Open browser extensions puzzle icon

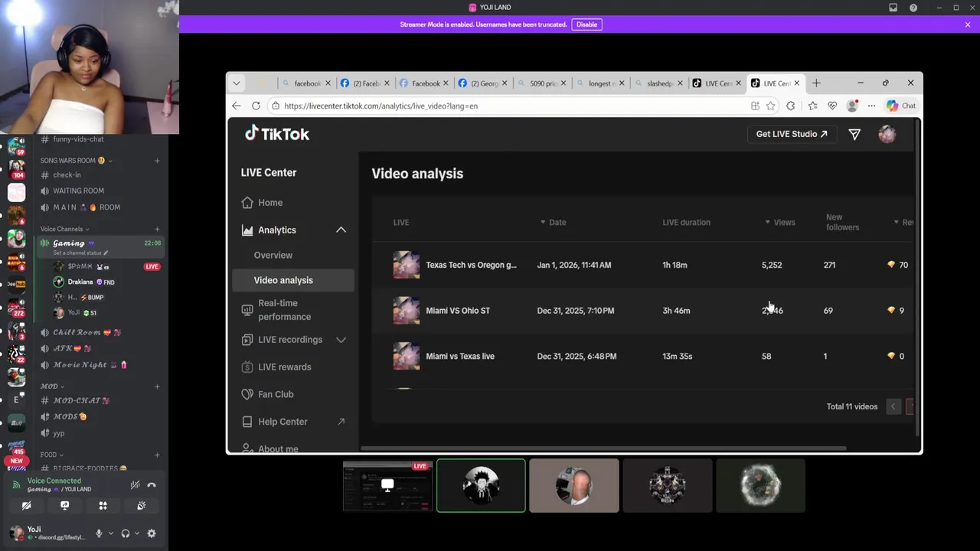click(x=791, y=106)
